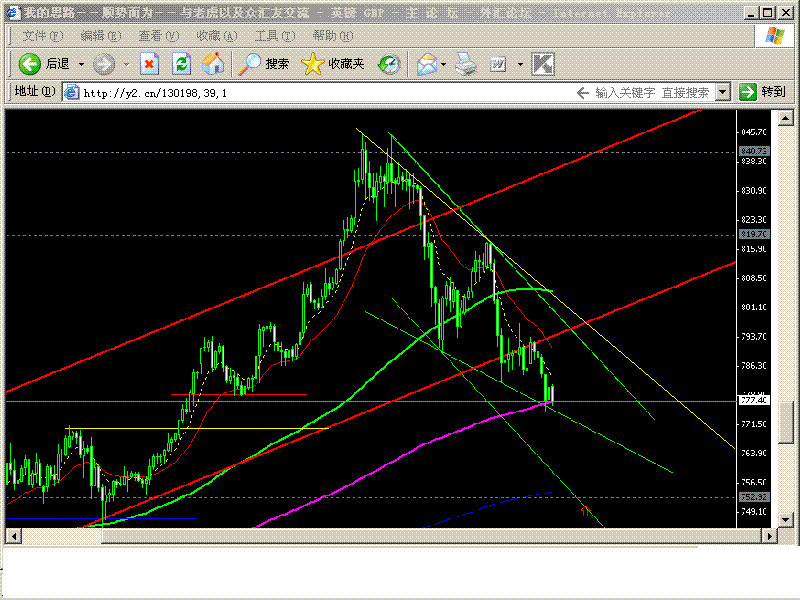800x600 pixels.
Task: Click the green Go arrow button
Action: pyautogui.click(x=747, y=92)
